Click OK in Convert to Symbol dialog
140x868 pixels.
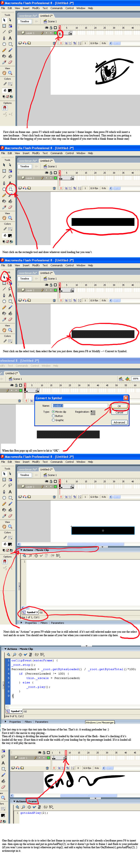(x=119, y=406)
